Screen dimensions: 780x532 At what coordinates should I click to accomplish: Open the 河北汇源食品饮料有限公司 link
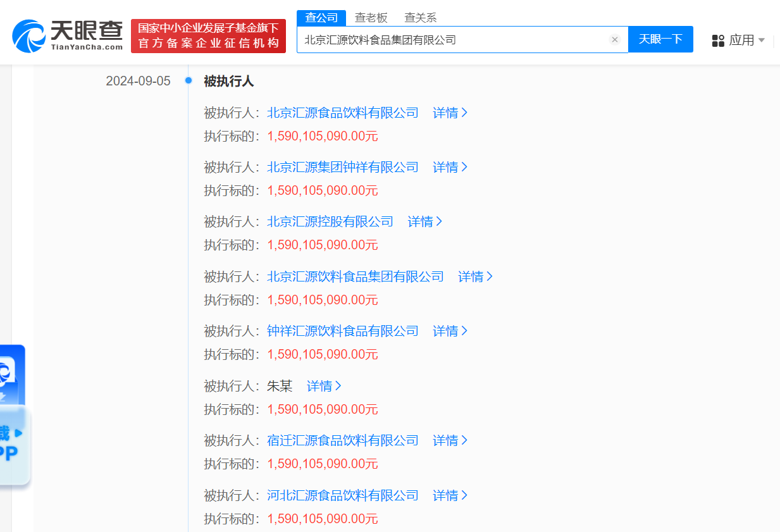[x=343, y=495]
